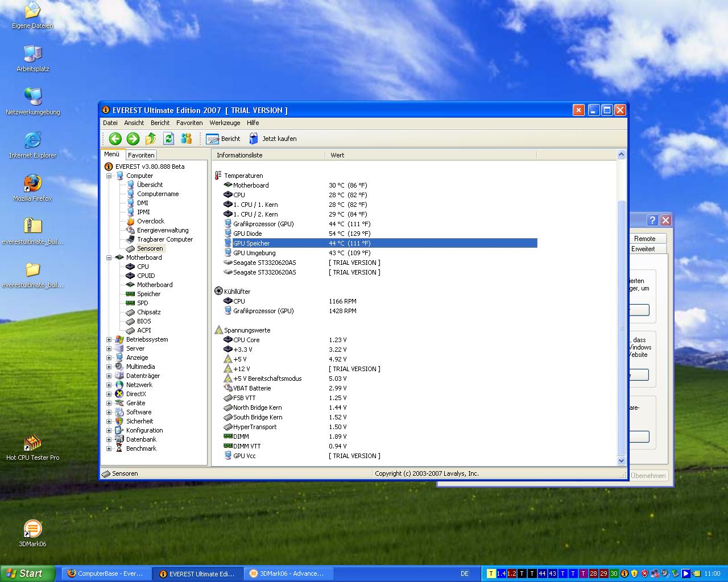
Task: Select Speicher under Motherboard
Action: click(148, 294)
